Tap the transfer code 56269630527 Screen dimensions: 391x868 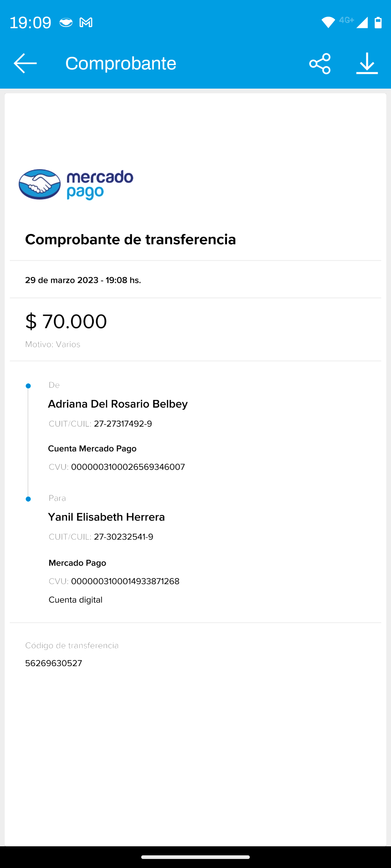tap(54, 663)
